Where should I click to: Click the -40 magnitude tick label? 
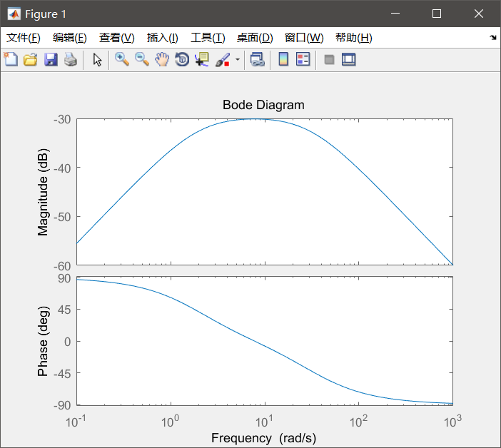click(62, 168)
